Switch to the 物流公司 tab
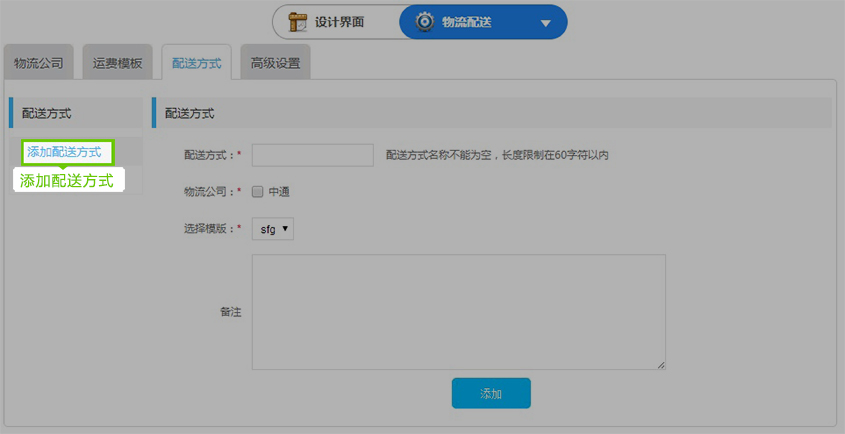Viewport: 845px width, 434px height. point(38,63)
